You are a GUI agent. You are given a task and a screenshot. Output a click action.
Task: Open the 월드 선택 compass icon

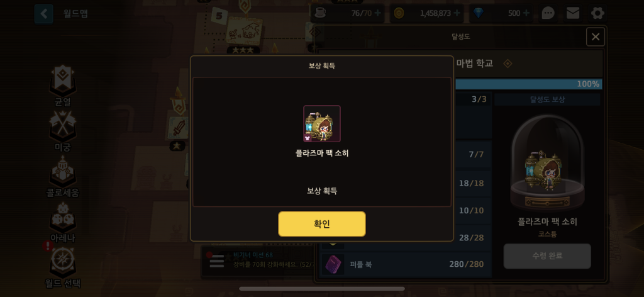click(62, 262)
